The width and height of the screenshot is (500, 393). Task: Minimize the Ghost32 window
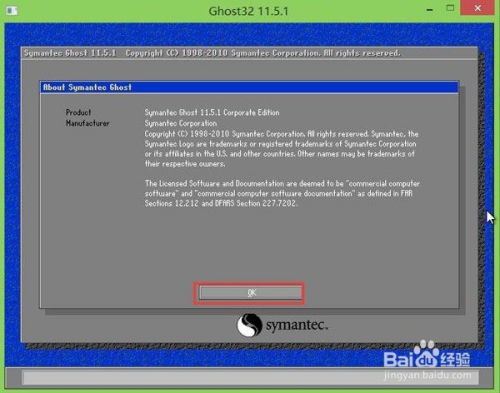tap(430, 10)
